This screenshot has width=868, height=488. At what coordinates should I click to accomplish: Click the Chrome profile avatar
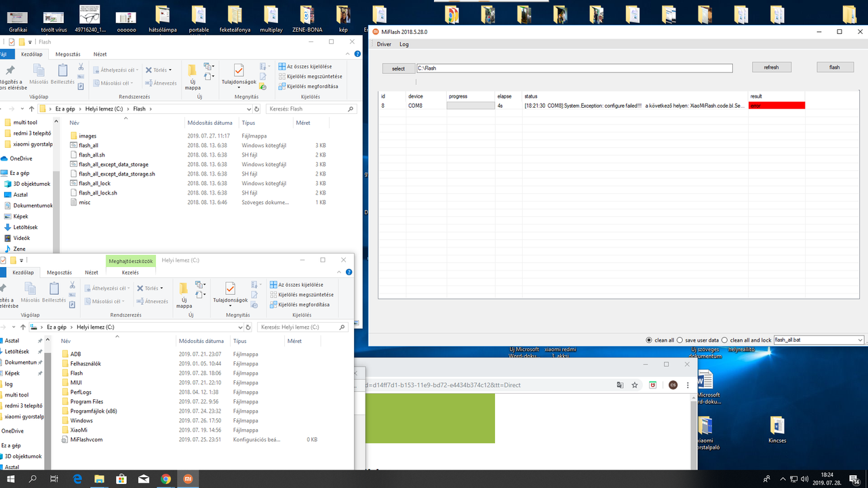673,385
